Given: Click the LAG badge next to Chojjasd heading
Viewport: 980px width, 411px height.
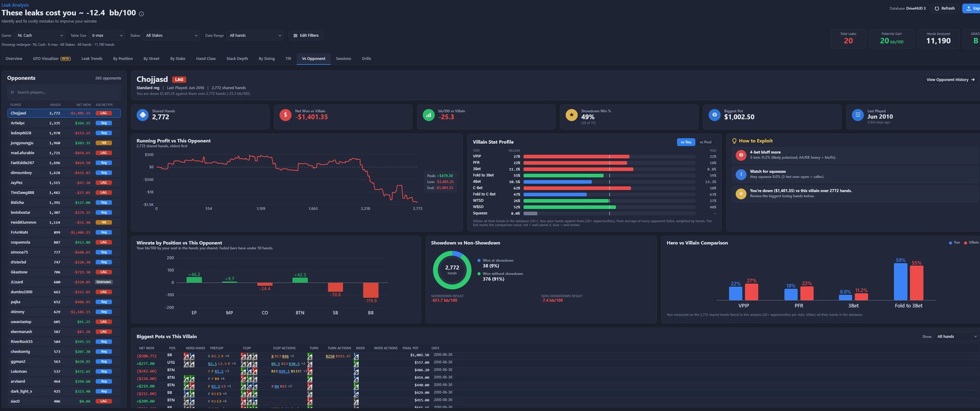Looking at the screenshot, I should click(179, 80).
